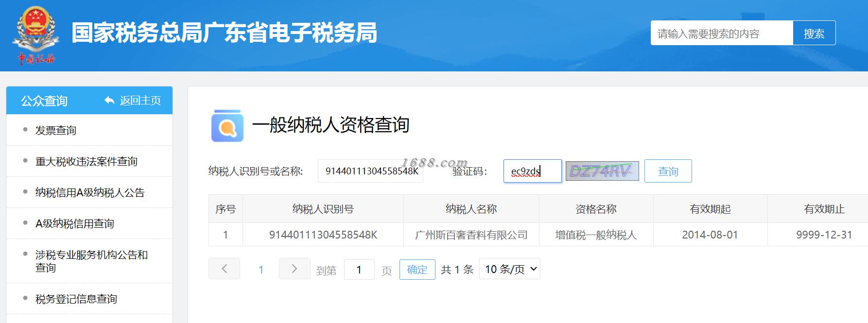Viewport: 868px width, 323px height.
Task: Click the 国家税务总局广东省电子税务局 title
Action: pos(225,33)
